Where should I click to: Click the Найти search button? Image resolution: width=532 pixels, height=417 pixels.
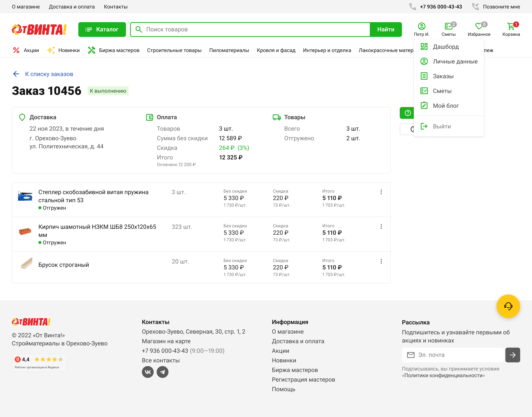[385, 30]
